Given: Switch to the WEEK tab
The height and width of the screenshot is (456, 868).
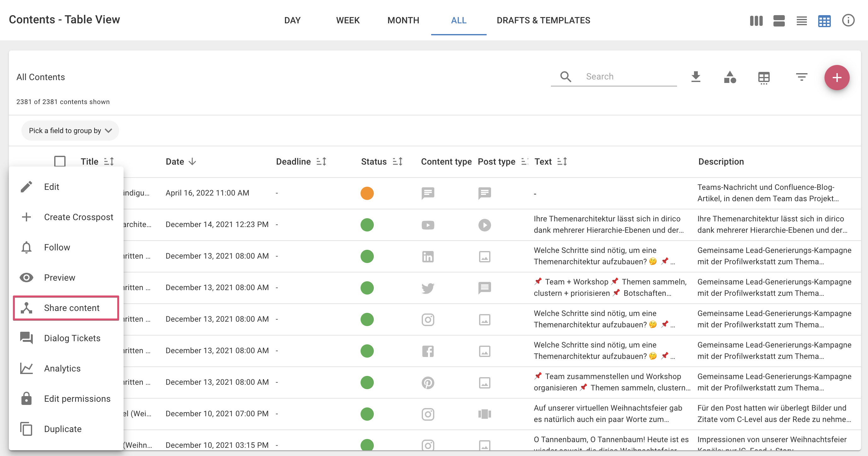Looking at the screenshot, I should (x=348, y=20).
